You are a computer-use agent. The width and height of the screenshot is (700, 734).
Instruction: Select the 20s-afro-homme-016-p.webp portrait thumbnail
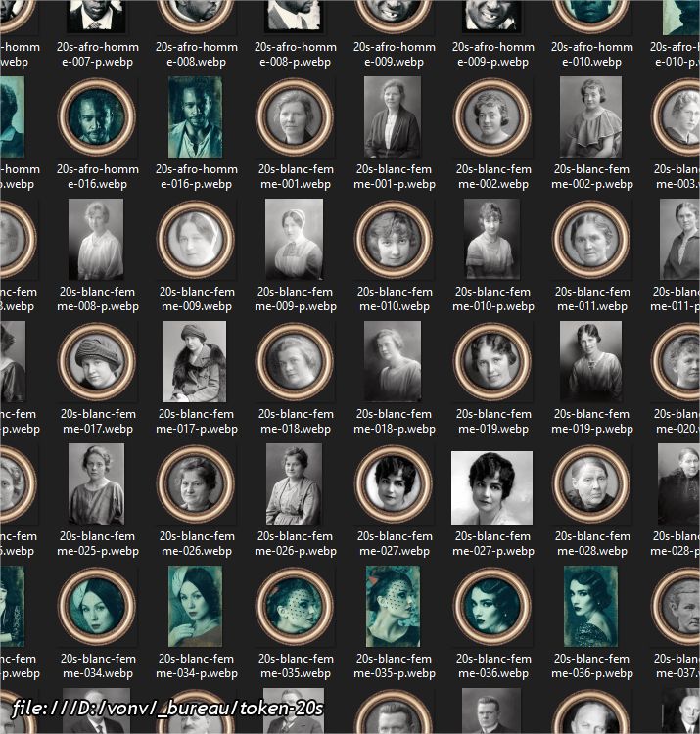click(195, 117)
